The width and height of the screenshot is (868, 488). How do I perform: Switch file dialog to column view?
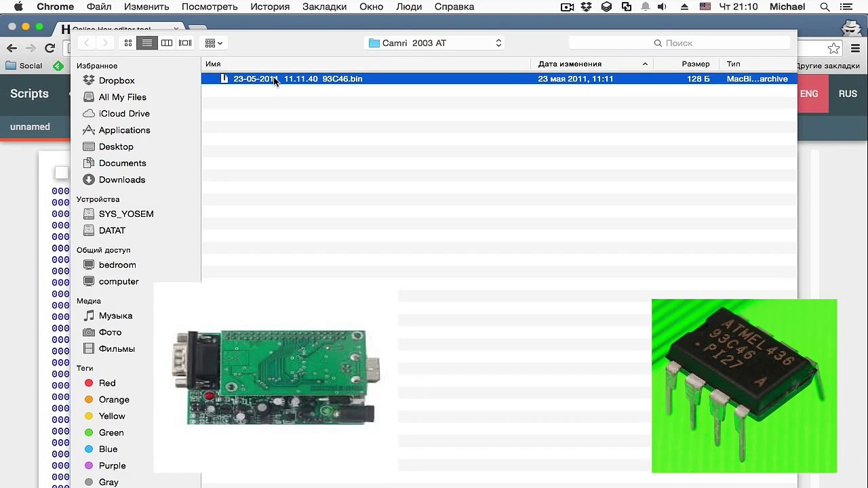pos(166,43)
